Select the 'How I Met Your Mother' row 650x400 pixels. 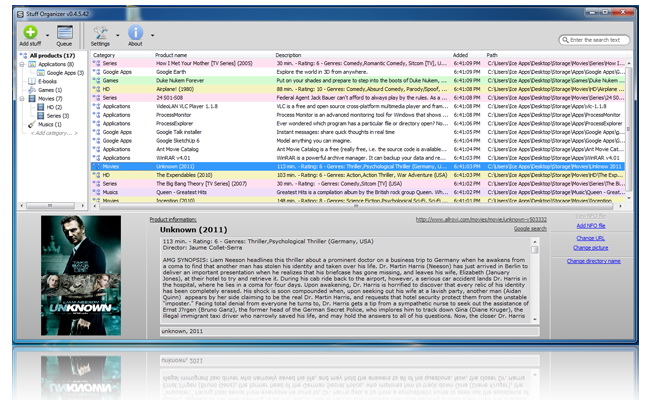pyautogui.click(x=358, y=63)
